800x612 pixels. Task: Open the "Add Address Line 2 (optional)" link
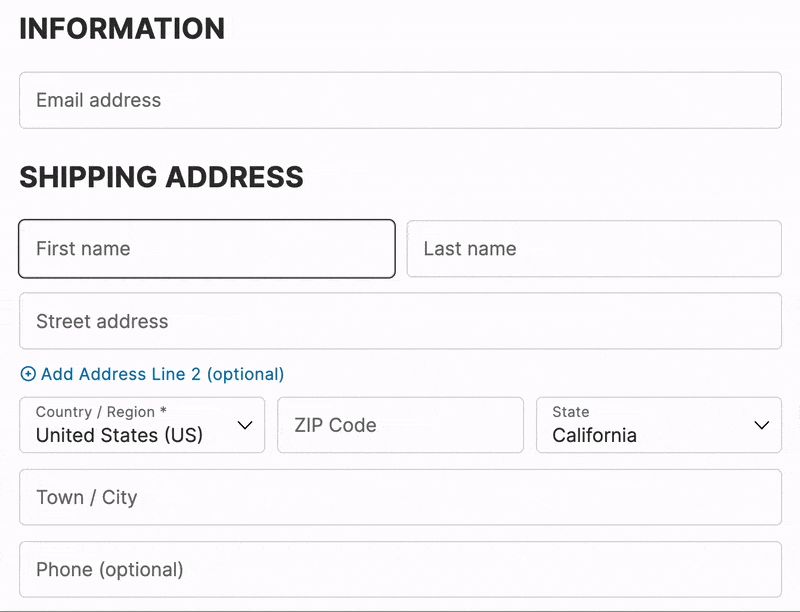click(x=162, y=374)
